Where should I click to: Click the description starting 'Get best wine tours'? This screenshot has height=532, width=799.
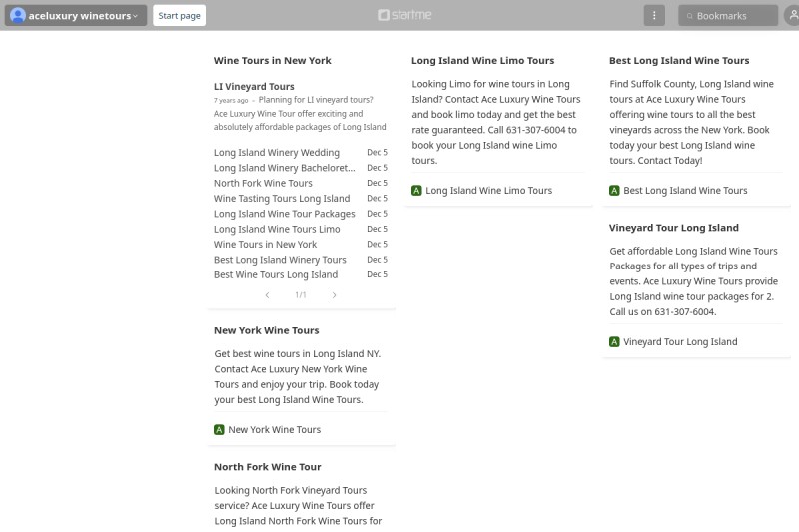[297, 376]
